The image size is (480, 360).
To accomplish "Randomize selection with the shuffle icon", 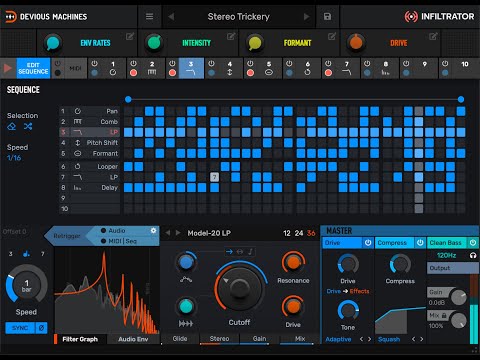I will 28,126.
